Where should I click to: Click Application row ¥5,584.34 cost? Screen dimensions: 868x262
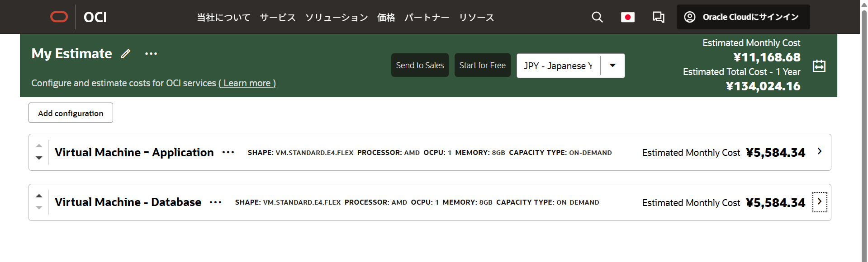pyautogui.click(x=775, y=153)
